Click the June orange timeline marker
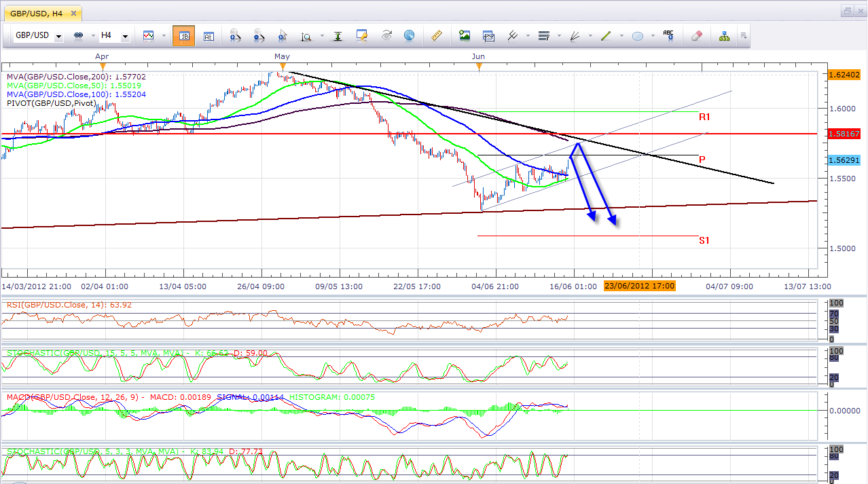 (479, 66)
